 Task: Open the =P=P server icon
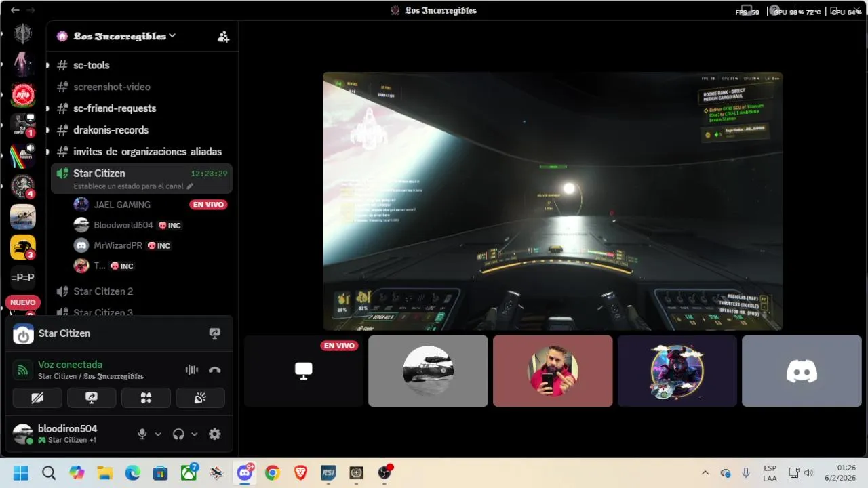tap(23, 277)
